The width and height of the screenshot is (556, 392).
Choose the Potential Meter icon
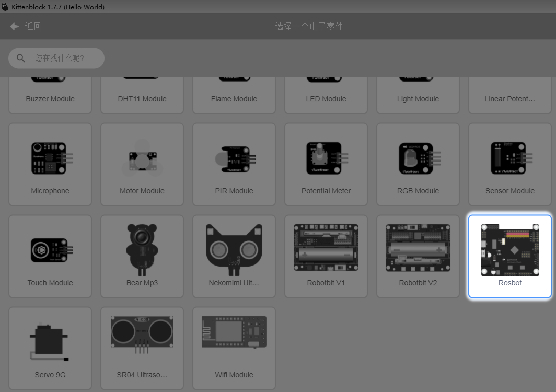[x=327, y=158]
